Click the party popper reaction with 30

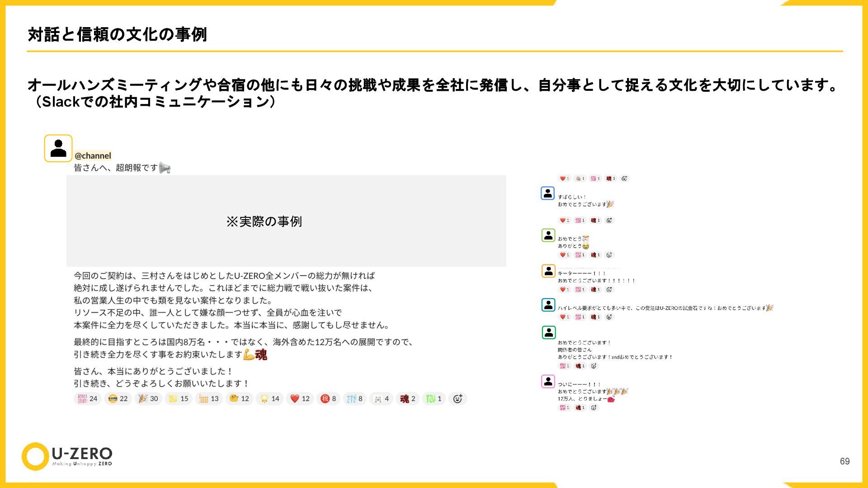[148, 399]
